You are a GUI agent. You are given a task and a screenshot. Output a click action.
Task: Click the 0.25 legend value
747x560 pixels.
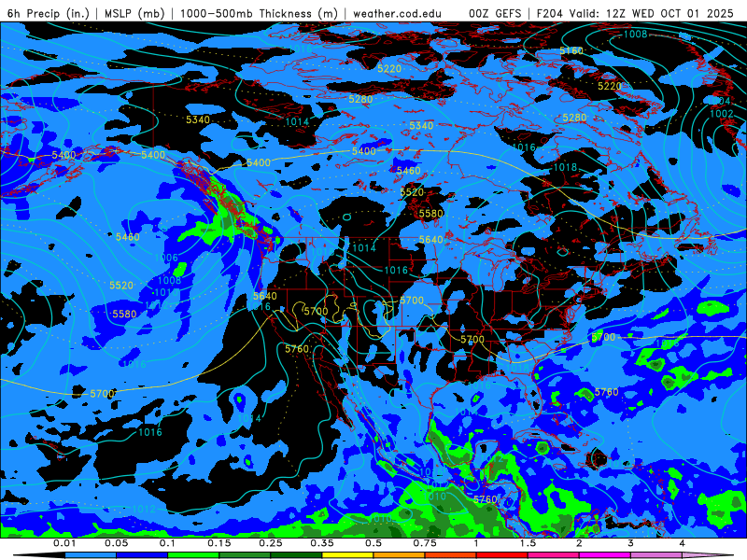[x=271, y=543]
